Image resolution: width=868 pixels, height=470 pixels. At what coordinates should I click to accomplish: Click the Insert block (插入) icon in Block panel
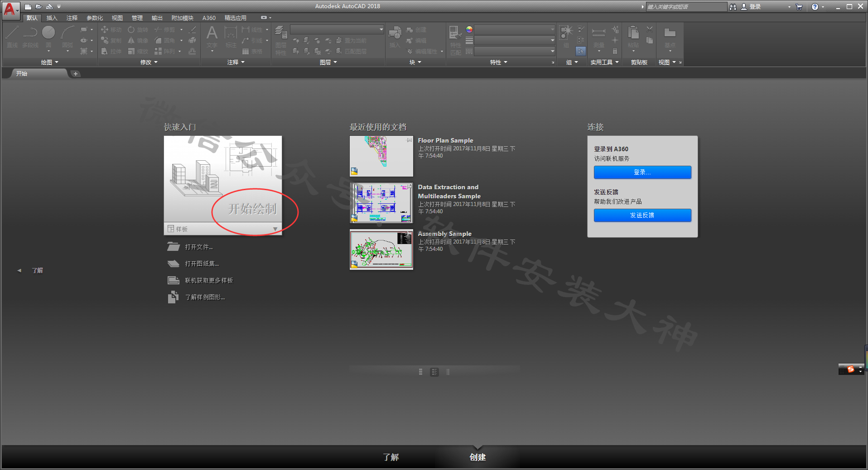pyautogui.click(x=395, y=37)
